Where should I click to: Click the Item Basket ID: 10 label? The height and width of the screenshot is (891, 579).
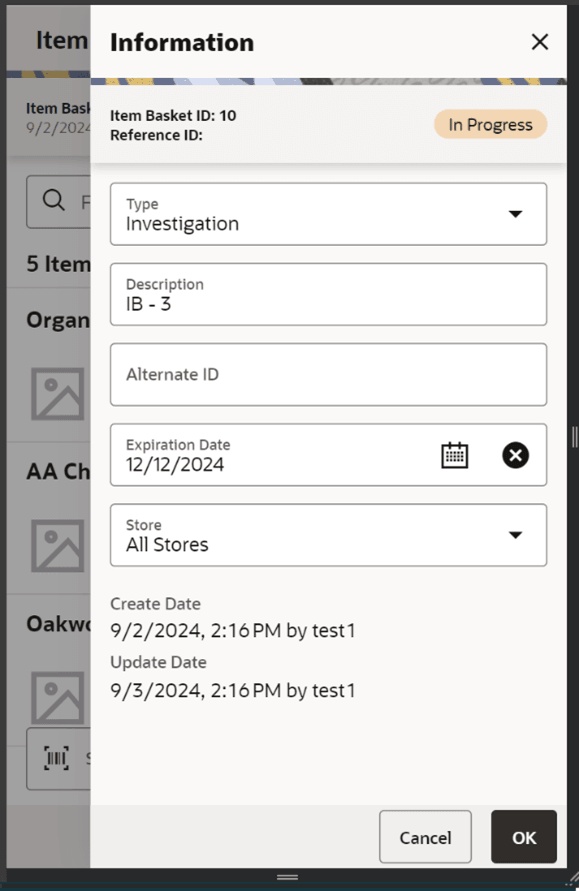[173, 115]
